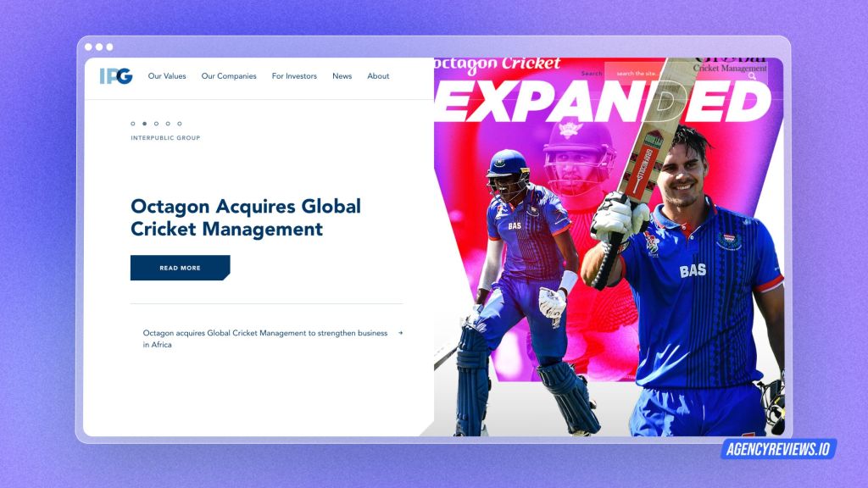Click the AgencyReviews.io badge
The image size is (868, 488).
click(778, 450)
